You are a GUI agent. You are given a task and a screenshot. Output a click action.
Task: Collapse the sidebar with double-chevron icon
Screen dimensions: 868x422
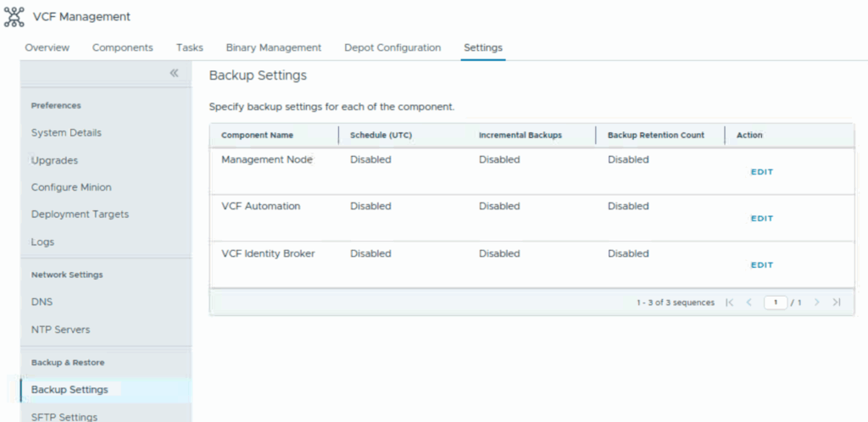[x=174, y=74]
